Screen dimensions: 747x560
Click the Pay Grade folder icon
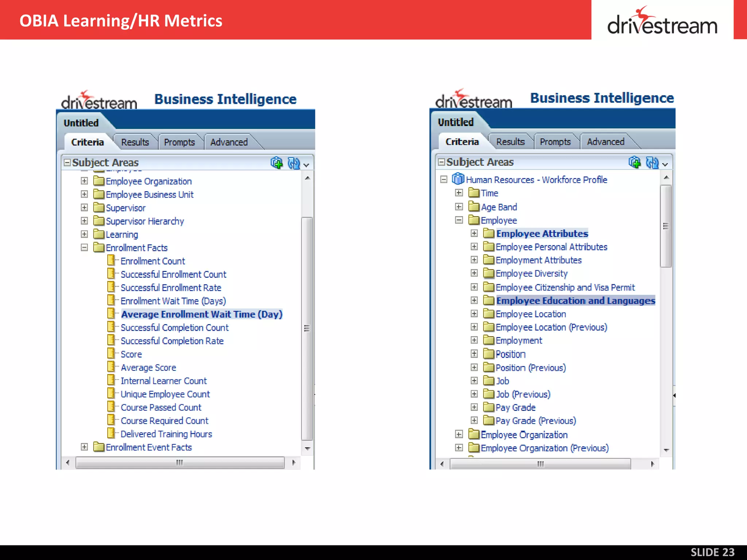pos(489,407)
